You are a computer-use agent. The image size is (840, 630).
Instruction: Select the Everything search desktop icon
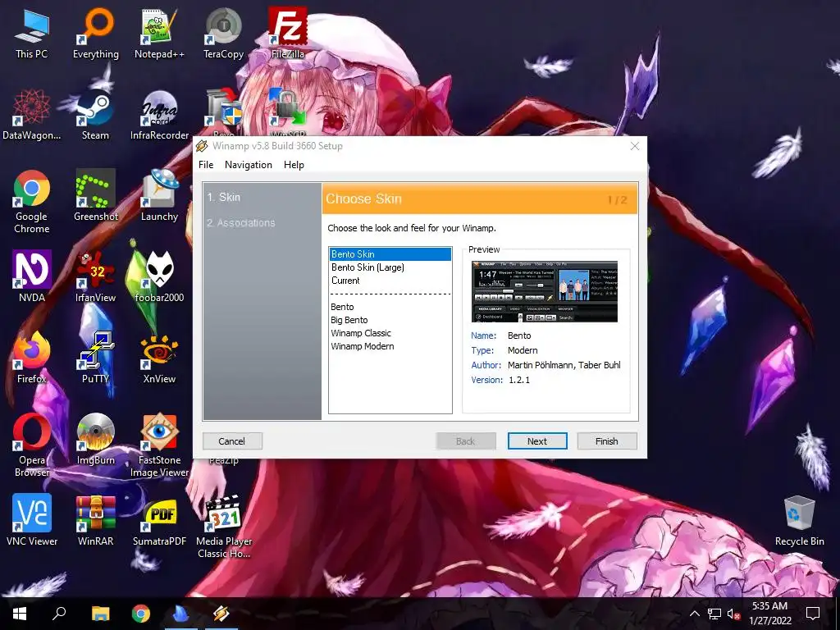point(95,33)
